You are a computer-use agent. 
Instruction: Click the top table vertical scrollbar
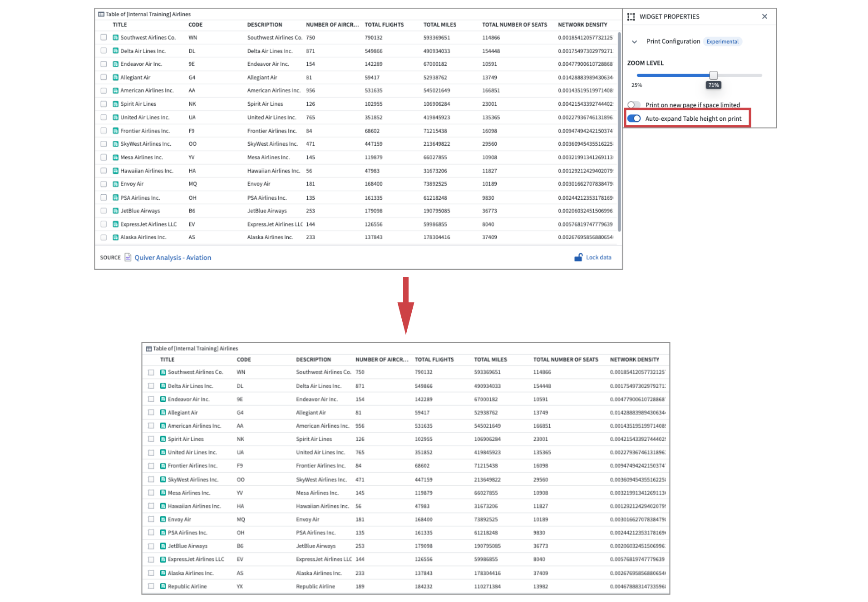[x=619, y=132]
